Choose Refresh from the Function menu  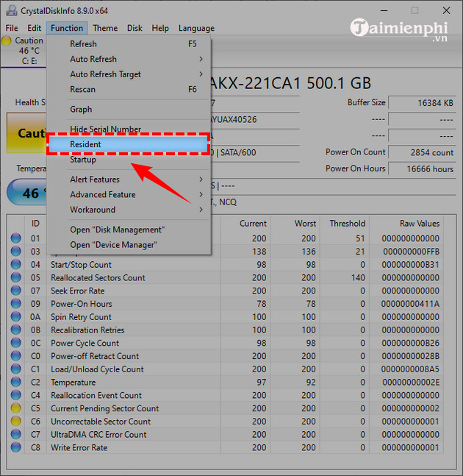pos(129,44)
